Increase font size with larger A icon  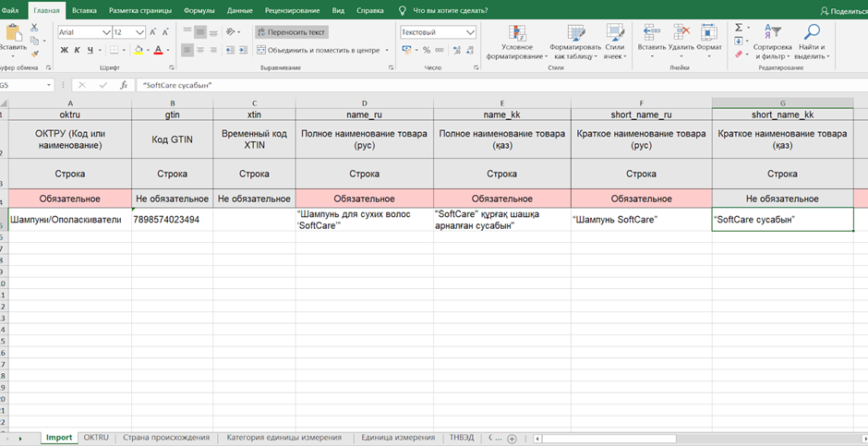152,32
